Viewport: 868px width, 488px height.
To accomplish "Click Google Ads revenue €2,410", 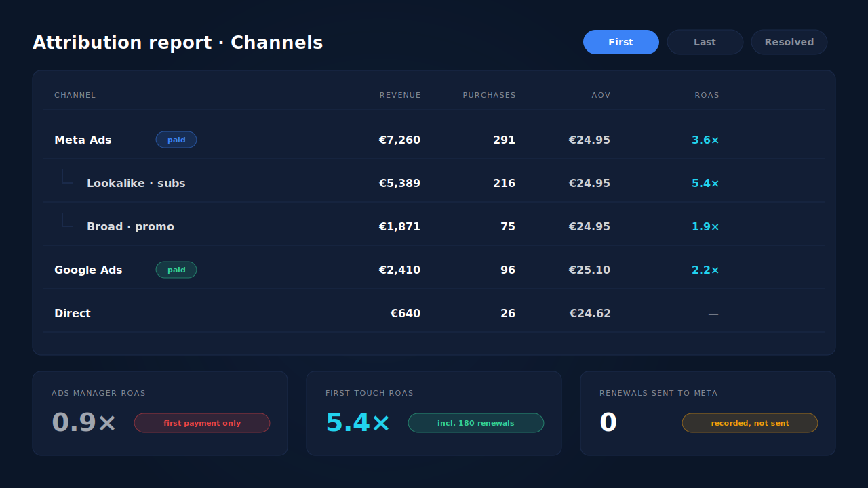I will (399, 270).
